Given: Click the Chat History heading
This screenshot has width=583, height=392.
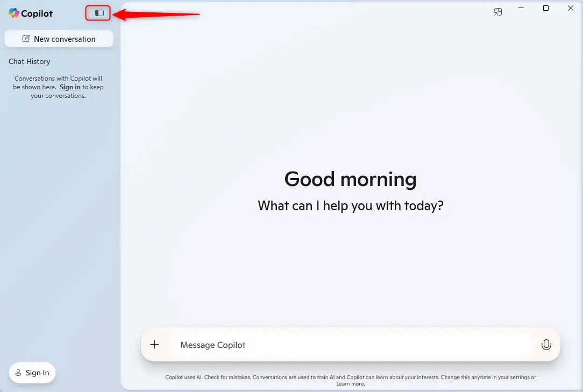Looking at the screenshot, I should [x=30, y=61].
